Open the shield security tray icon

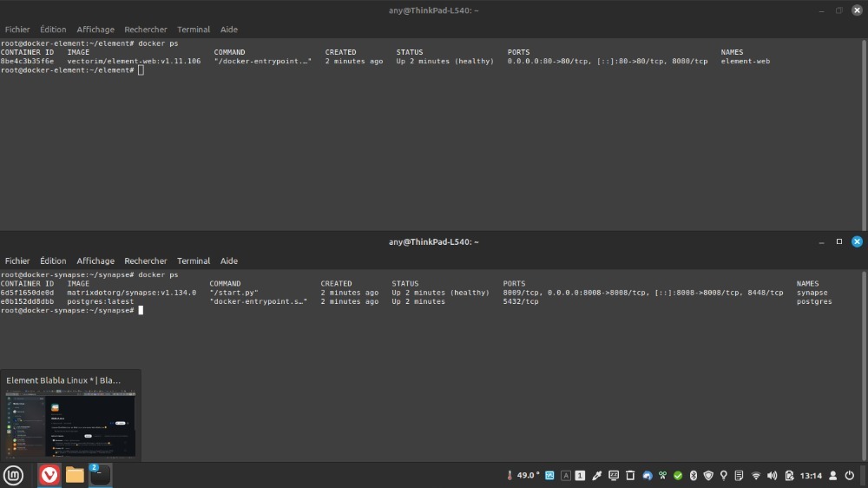click(708, 476)
